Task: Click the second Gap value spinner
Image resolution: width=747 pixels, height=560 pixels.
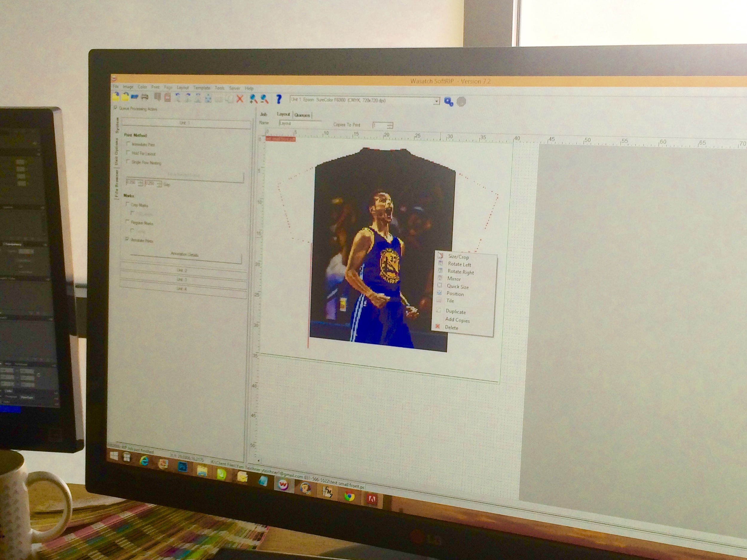Action: tap(159, 184)
